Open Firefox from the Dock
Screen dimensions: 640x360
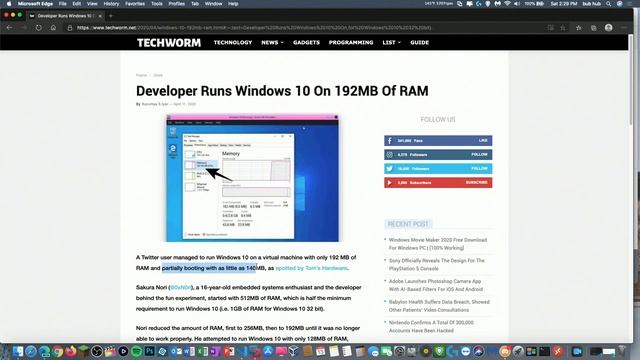(x=71, y=351)
